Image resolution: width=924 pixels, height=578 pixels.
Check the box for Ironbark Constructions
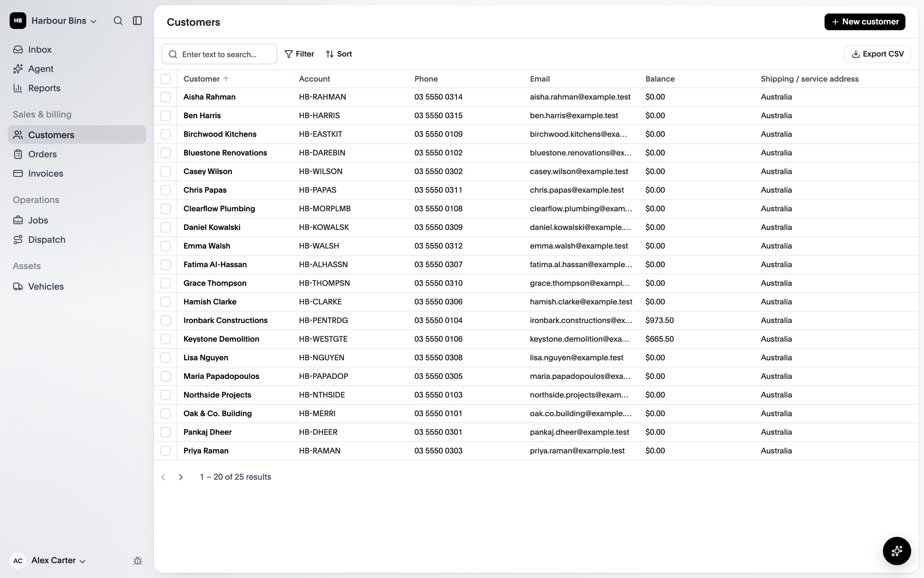click(166, 320)
